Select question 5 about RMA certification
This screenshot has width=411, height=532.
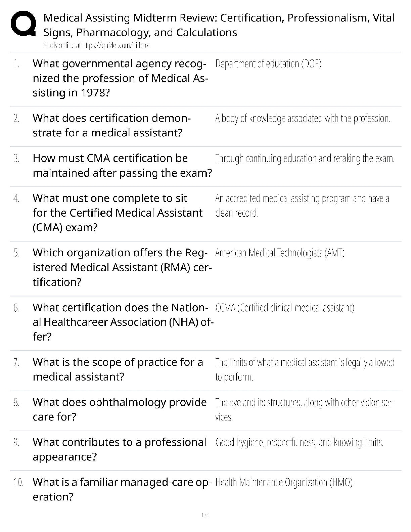pyautogui.click(x=122, y=267)
